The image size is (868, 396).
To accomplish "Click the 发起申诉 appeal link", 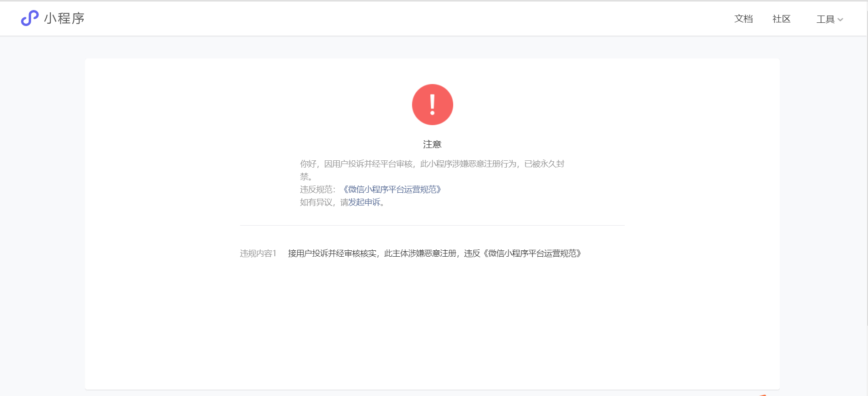I will pyautogui.click(x=364, y=202).
